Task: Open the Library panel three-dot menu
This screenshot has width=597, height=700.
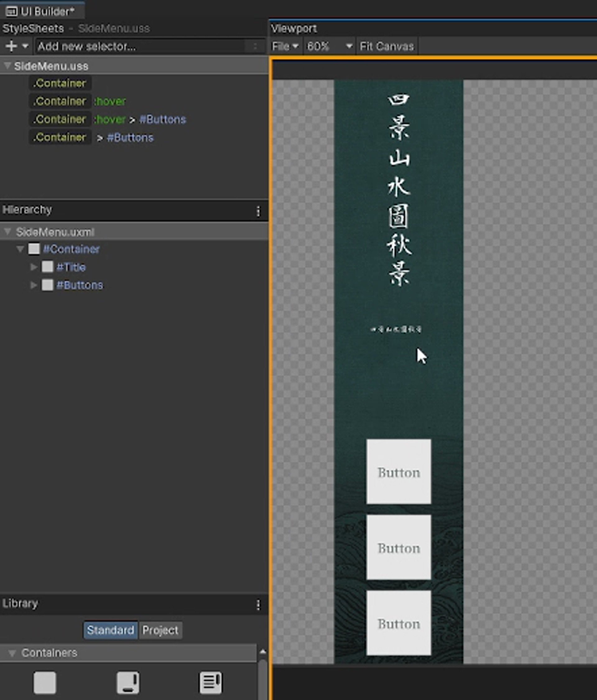Action: (258, 605)
